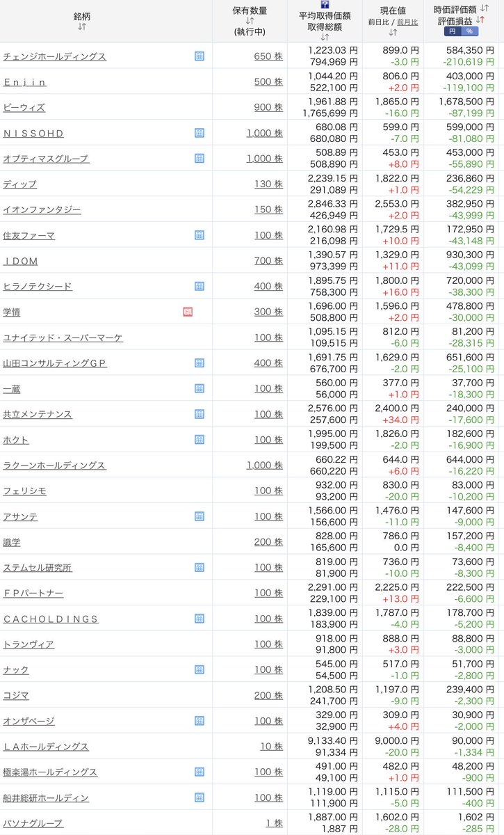This screenshot has width=504, height=835.
Task: Open the calendar icon for 山田コンサルティングGP
Action: pyautogui.click(x=199, y=363)
